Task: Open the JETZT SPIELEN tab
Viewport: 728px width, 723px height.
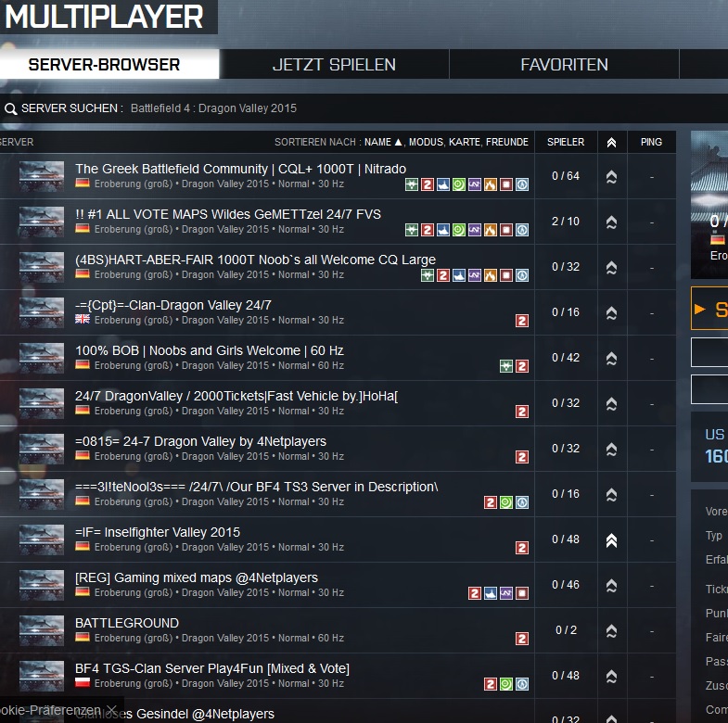Action: 334,64
